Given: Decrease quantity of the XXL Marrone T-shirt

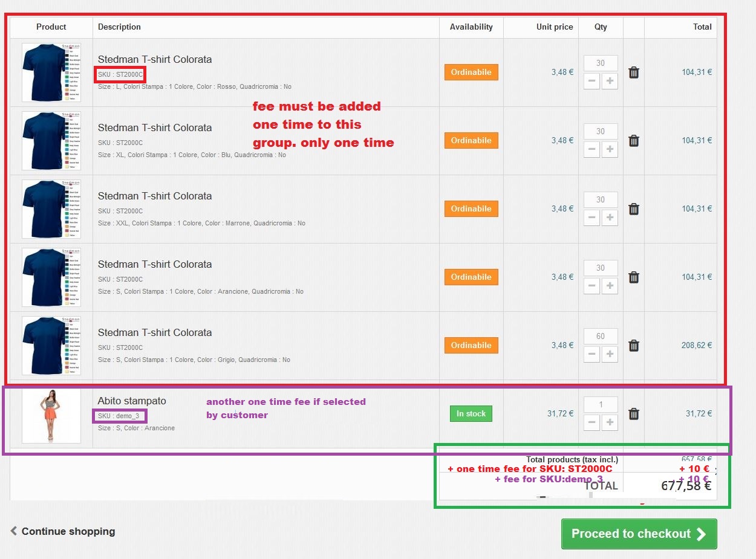Looking at the screenshot, I should click(592, 218).
